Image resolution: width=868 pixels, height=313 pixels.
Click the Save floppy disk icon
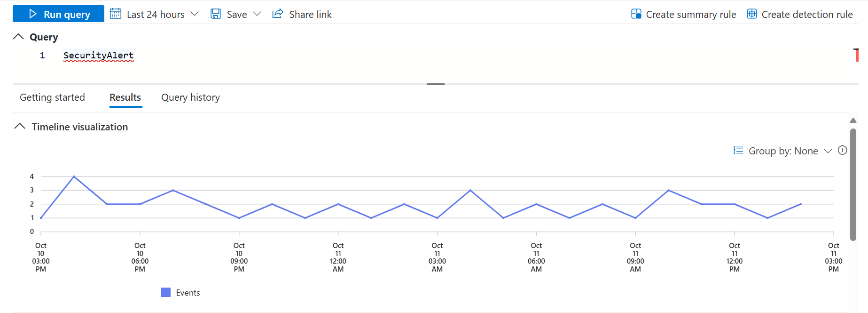point(216,14)
